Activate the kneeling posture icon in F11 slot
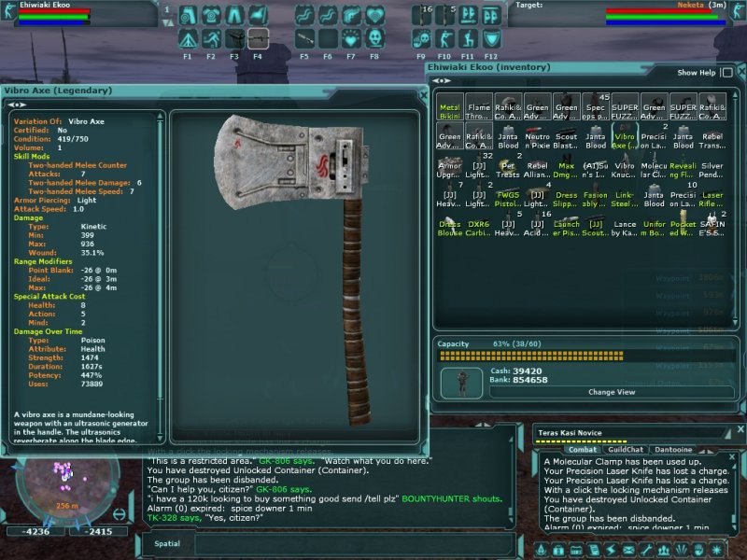The image size is (747, 560). [468, 39]
